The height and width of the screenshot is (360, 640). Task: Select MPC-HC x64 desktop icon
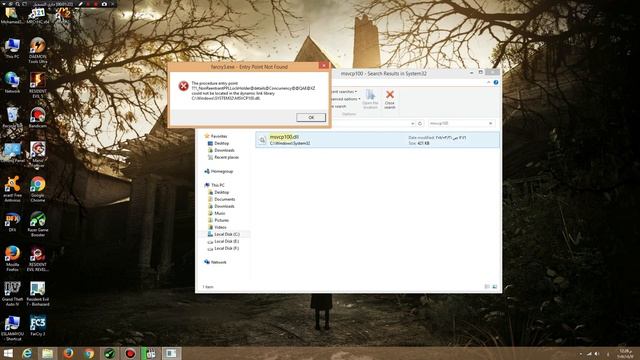coord(38,15)
